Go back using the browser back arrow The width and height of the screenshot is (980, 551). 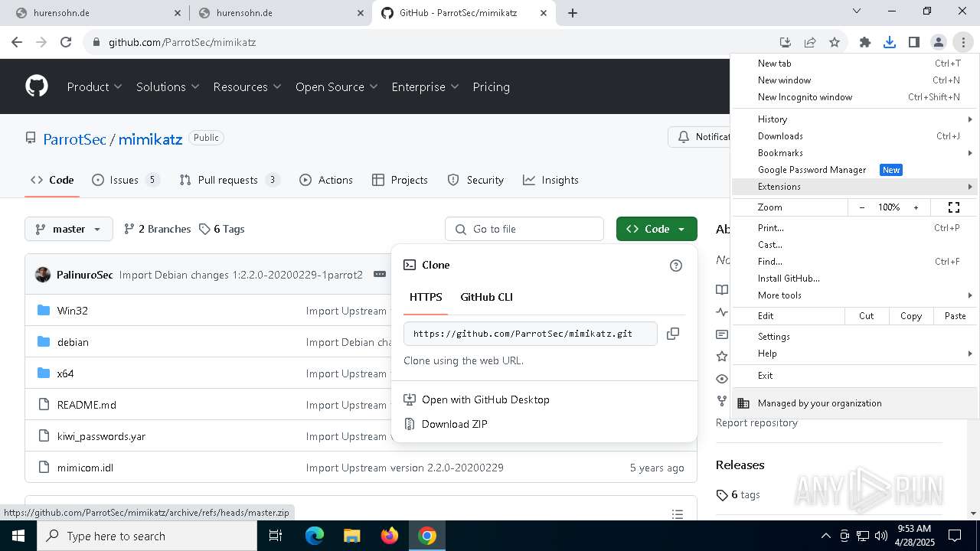coord(17,42)
